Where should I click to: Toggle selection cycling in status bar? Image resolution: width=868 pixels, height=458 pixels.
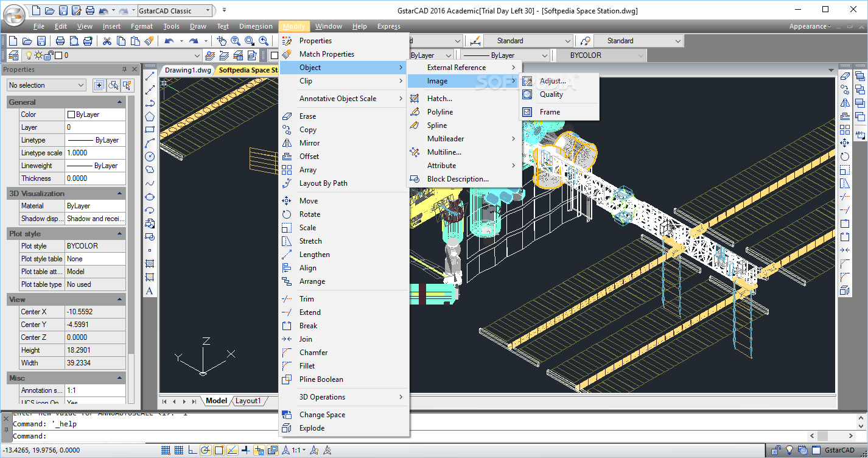[x=272, y=451]
